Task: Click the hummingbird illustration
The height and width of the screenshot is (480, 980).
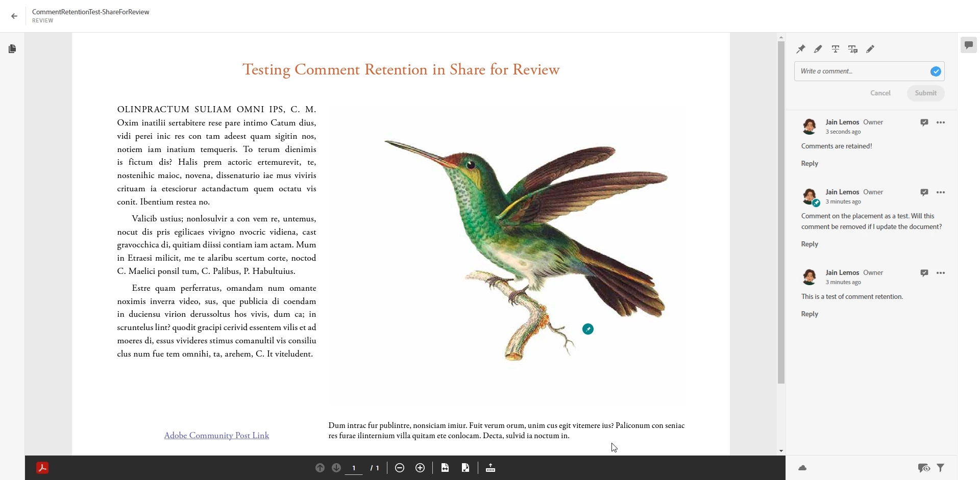Action: point(526,250)
